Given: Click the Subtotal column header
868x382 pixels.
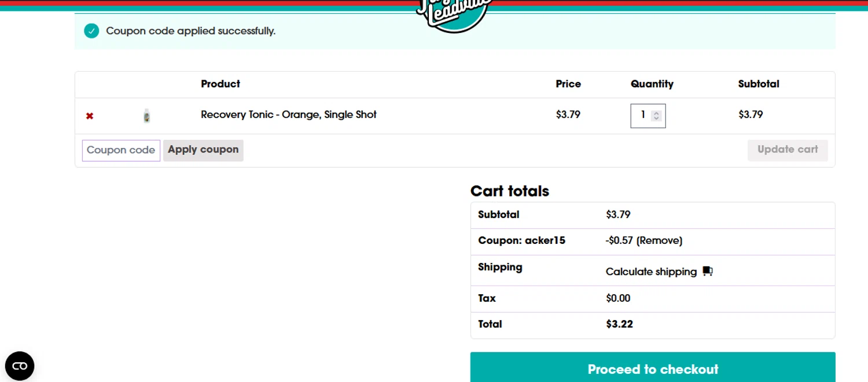Looking at the screenshot, I should point(759,84).
